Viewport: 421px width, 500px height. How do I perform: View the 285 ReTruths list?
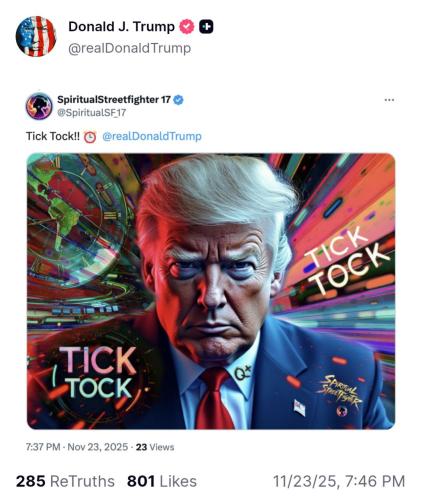65,481
